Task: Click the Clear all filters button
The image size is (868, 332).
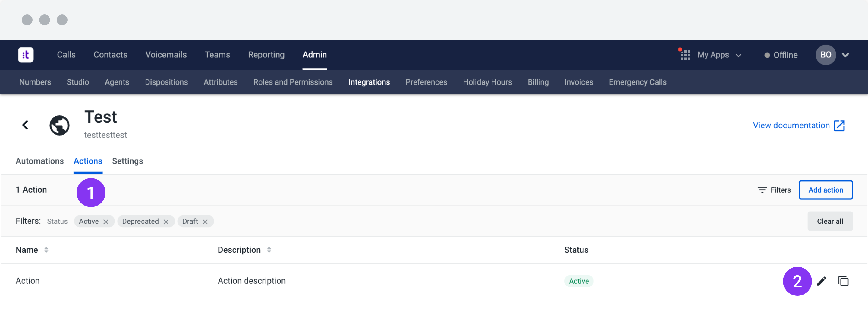Action: [x=830, y=221]
